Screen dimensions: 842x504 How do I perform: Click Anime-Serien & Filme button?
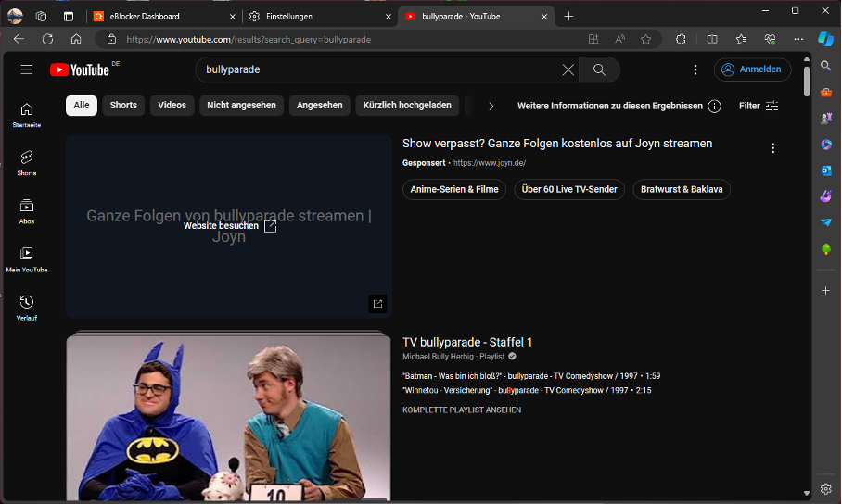pos(454,190)
